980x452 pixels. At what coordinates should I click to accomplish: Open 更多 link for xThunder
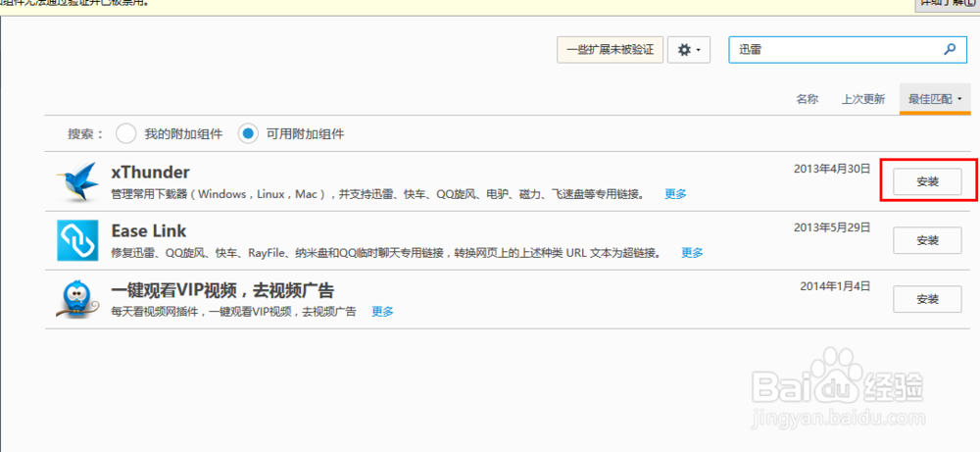point(675,194)
